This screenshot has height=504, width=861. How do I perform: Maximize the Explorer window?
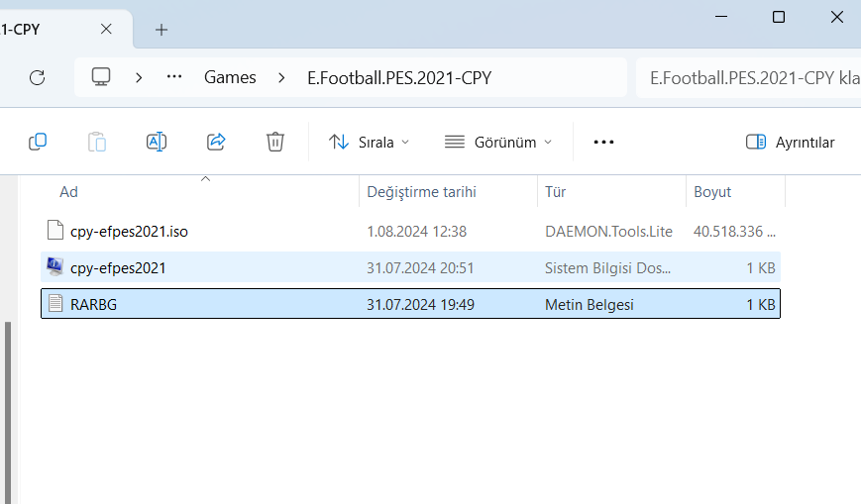coord(778,17)
